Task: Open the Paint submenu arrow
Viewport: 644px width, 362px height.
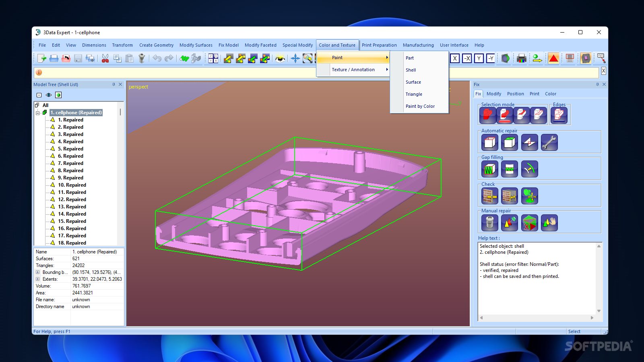Action: (387, 58)
